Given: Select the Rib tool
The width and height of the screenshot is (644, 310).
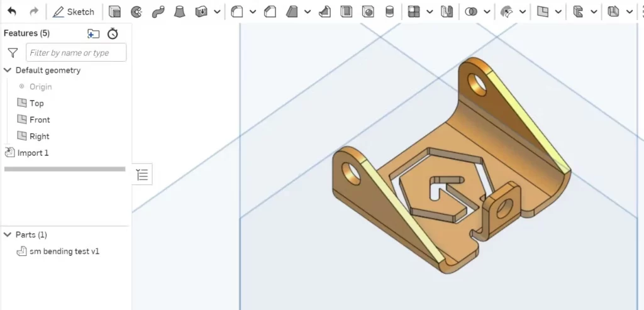Looking at the screenshot, I should tap(325, 11).
